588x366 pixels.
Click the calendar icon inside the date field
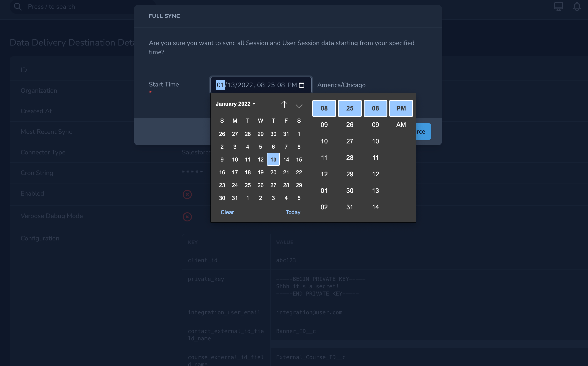pyautogui.click(x=302, y=85)
